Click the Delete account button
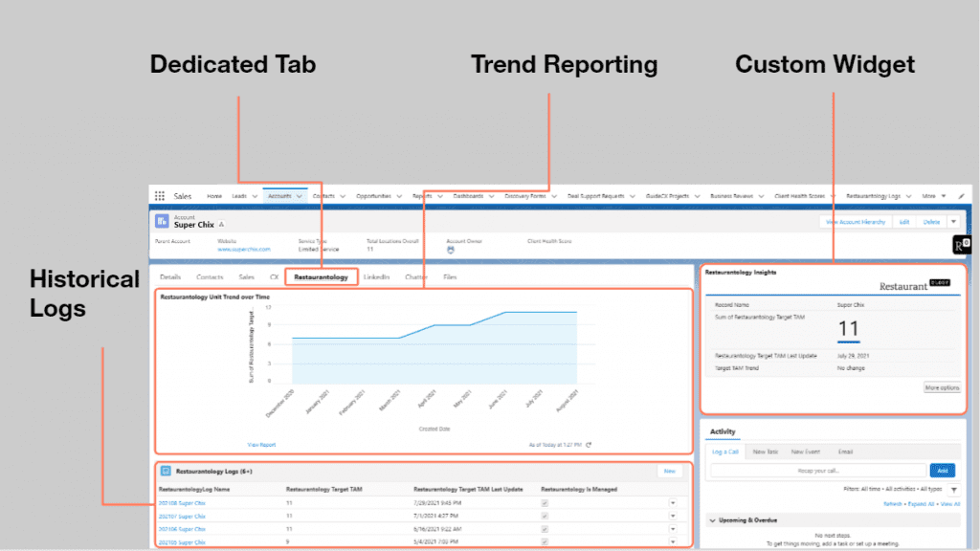The height and width of the screenshot is (551, 980). coord(932,222)
